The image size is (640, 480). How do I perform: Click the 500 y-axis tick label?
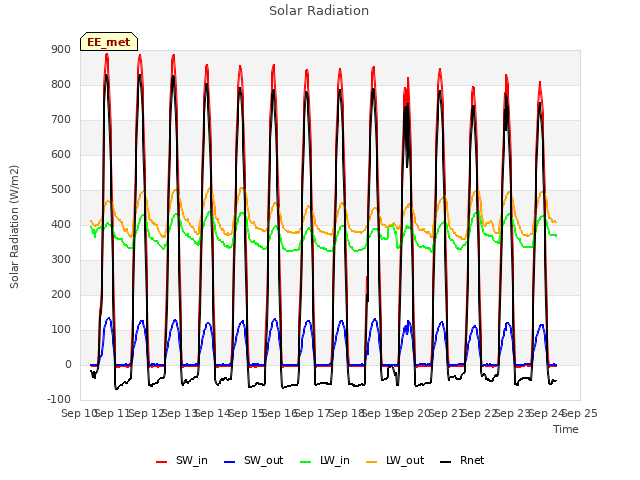click(x=61, y=190)
